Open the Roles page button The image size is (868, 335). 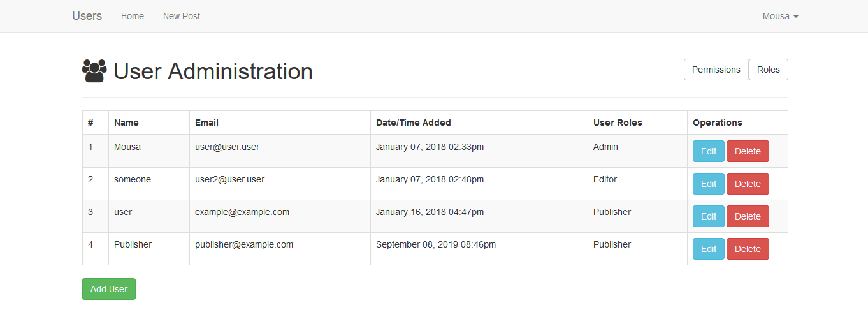pos(768,70)
